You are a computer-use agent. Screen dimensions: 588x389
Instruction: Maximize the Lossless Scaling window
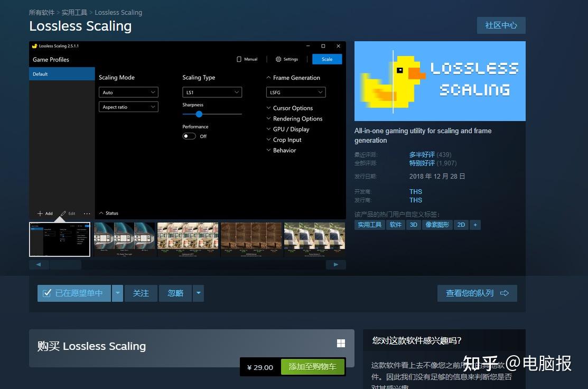323,46
